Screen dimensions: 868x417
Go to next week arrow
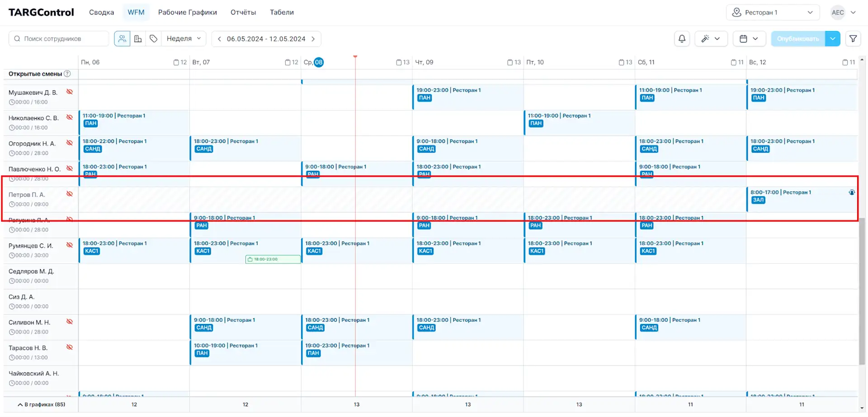coord(313,39)
